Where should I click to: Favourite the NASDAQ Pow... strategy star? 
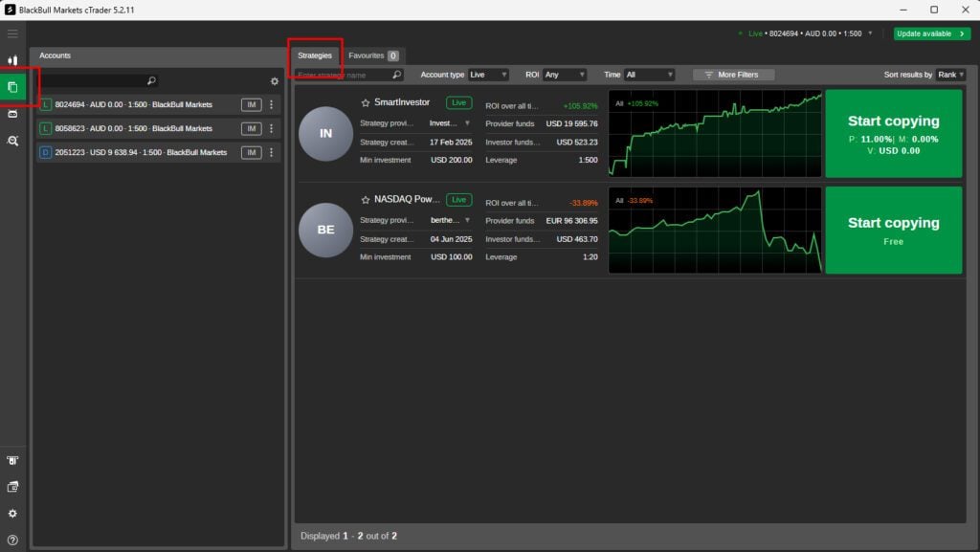click(366, 200)
